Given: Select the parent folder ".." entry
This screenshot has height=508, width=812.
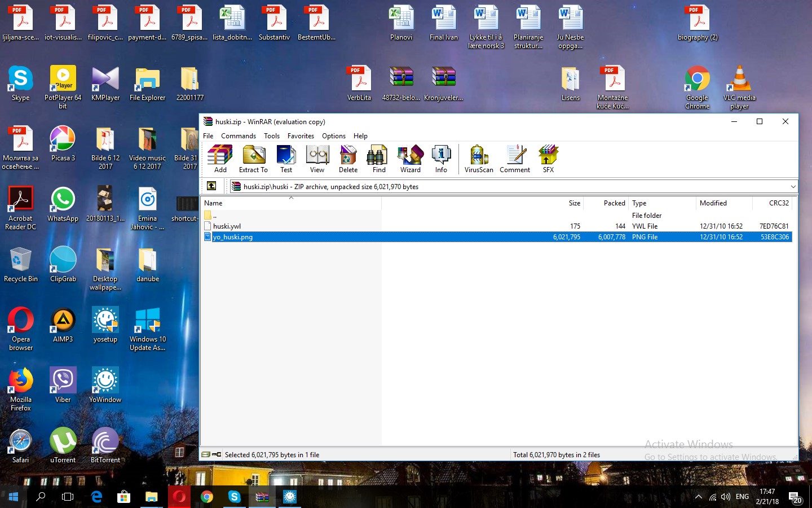Looking at the screenshot, I should (214, 216).
